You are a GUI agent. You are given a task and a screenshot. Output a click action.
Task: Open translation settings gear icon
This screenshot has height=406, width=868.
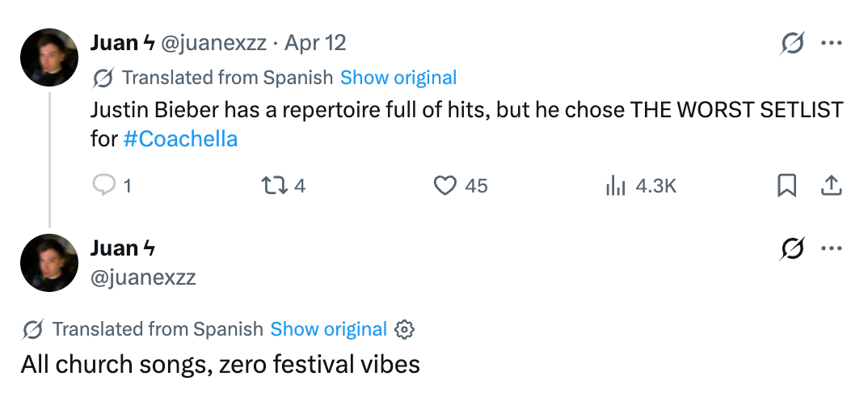(404, 330)
